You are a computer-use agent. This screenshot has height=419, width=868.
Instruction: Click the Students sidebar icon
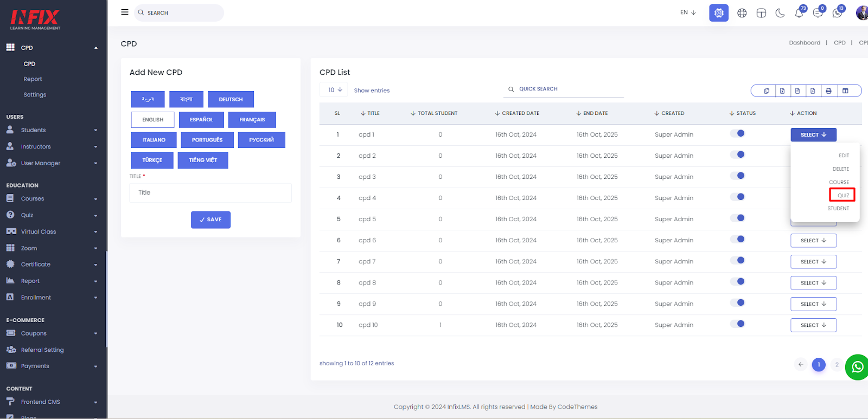[10, 130]
